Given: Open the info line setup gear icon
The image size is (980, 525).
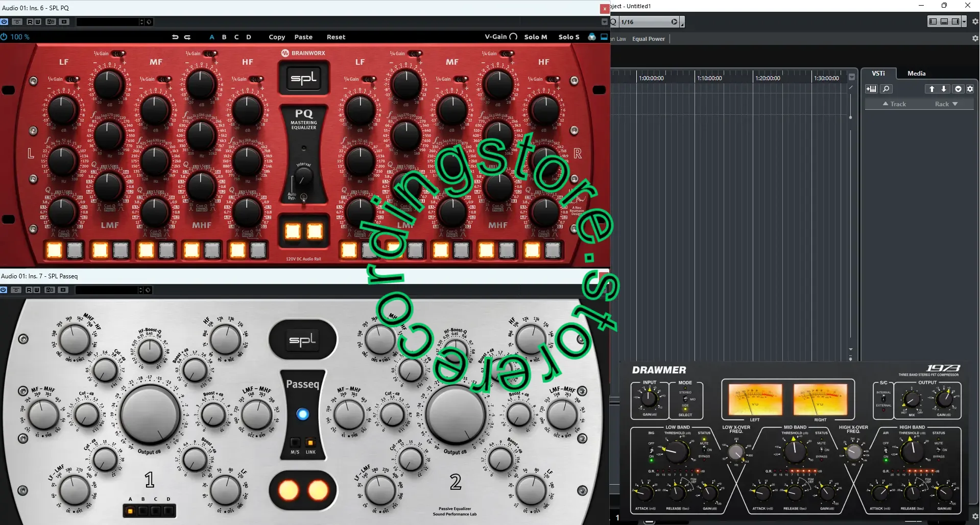Looking at the screenshot, I should [x=975, y=39].
